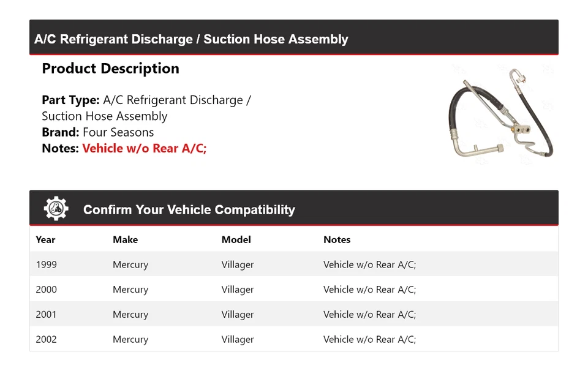Image resolution: width=588 pixels, height=371 pixels.
Task: Click the Product Description heading
Action: tap(110, 69)
